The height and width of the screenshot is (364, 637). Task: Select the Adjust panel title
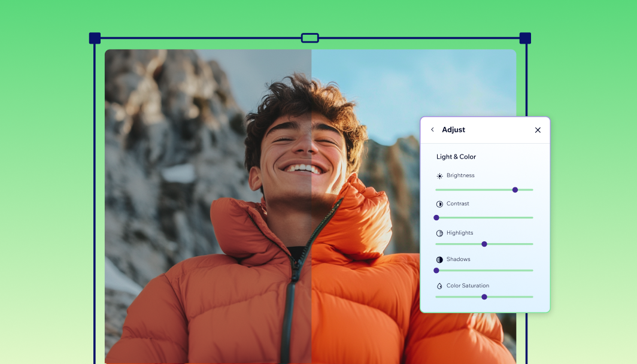453,129
